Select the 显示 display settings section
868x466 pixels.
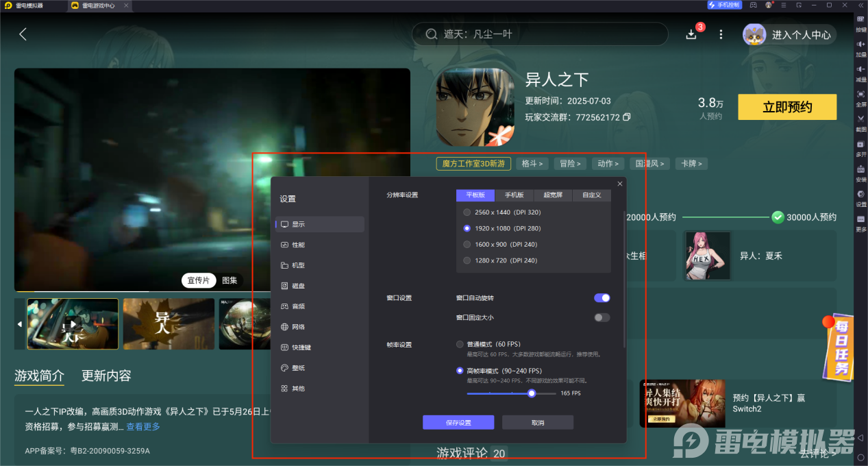click(320, 224)
